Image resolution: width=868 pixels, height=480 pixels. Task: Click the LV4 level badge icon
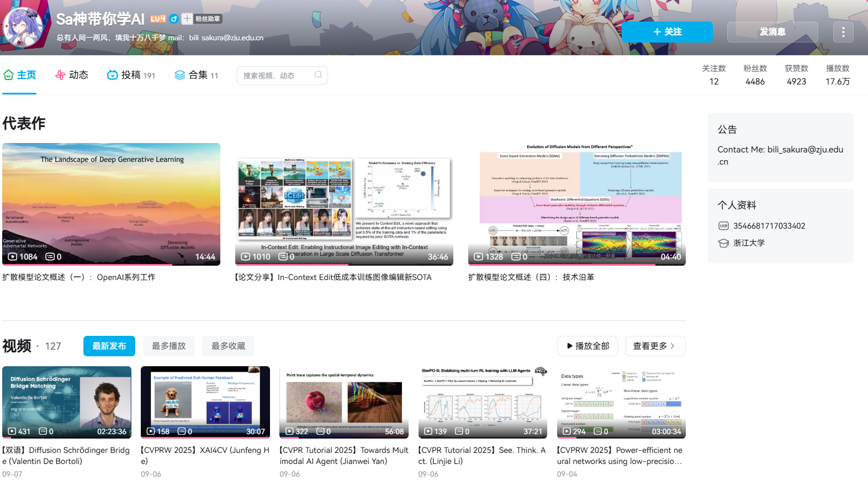tap(158, 19)
